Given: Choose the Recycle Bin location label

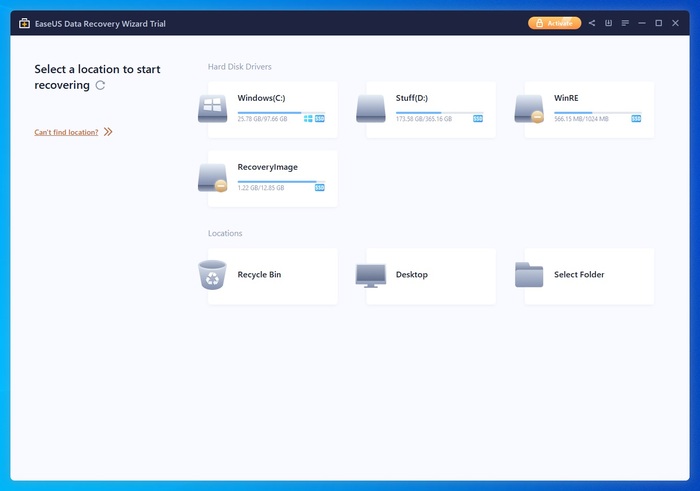Looking at the screenshot, I should [259, 275].
